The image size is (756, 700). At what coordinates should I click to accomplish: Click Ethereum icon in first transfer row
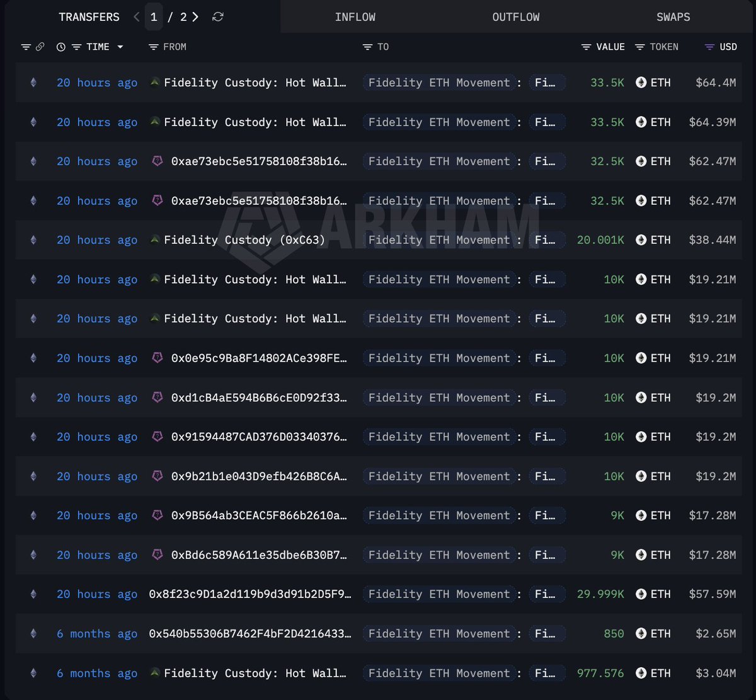33,83
